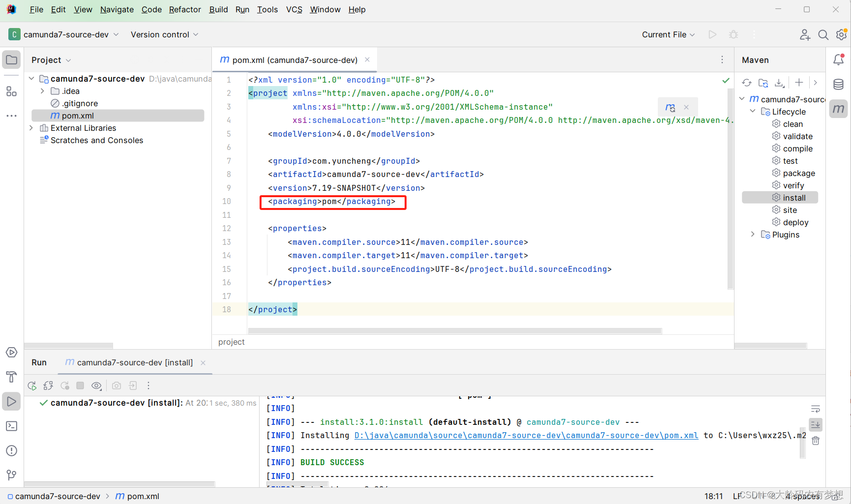The height and width of the screenshot is (504, 851).
Task: Open Current File run configuration dropdown
Action: pyautogui.click(x=669, y=34)
